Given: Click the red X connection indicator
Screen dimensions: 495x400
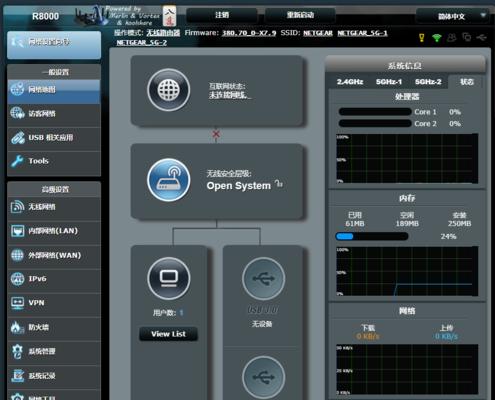Looking at the screenshot, I should [x=216, y=134].
